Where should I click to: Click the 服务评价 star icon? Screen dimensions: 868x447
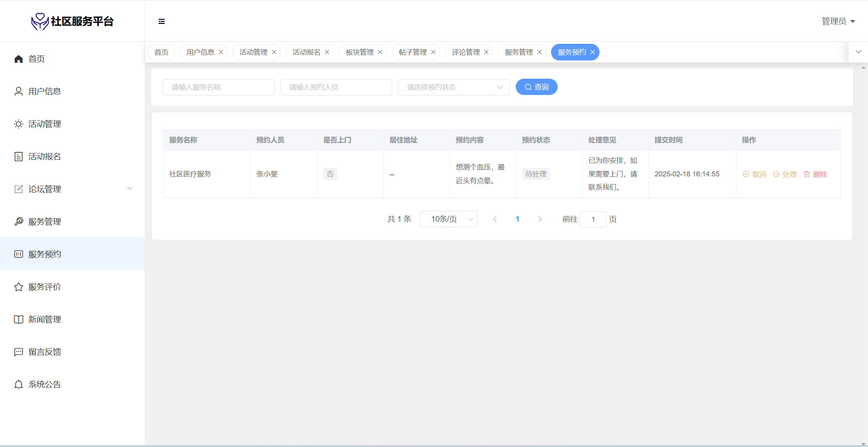tap(19, 287)
